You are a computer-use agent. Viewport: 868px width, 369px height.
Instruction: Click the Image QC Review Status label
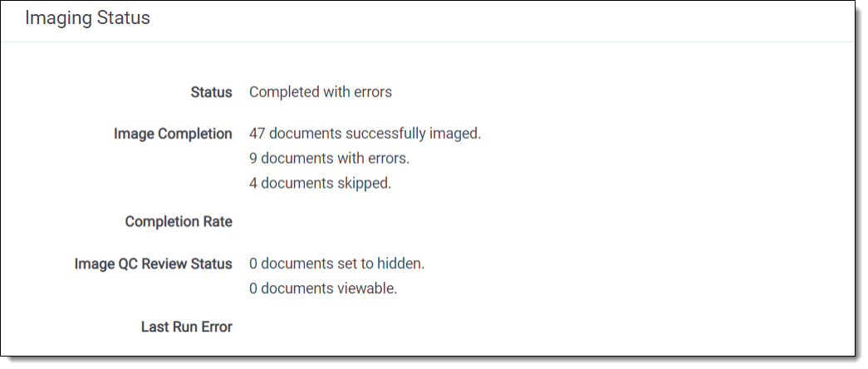(x=153, y=263)
